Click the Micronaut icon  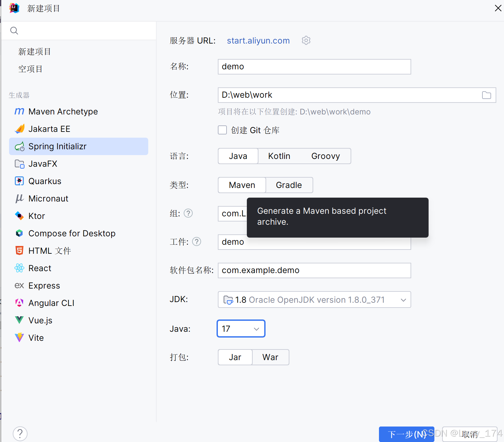pos(19,199)
